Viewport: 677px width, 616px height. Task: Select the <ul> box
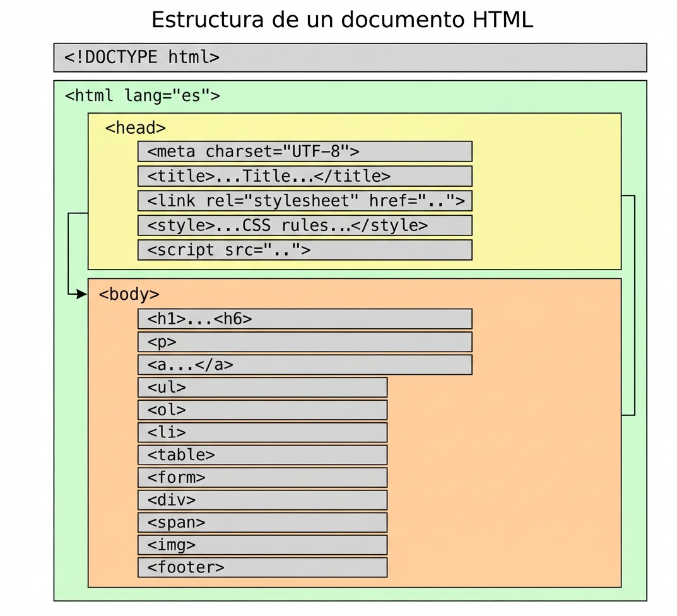262,387
